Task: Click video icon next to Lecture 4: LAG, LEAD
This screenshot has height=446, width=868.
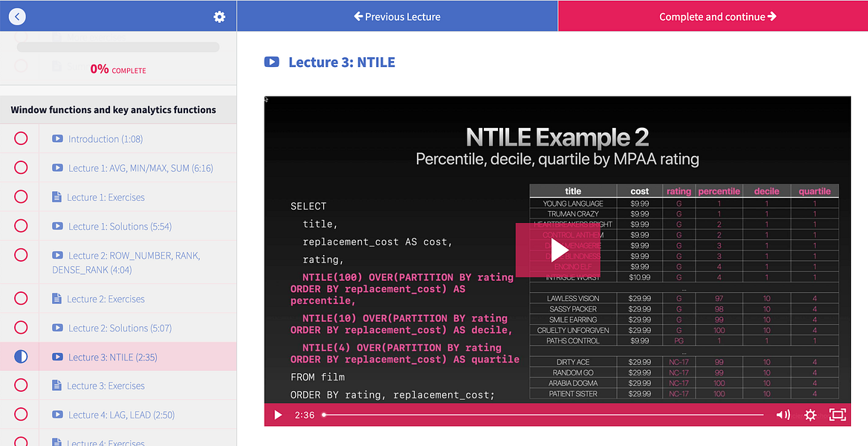Action: pyautogui.click(x=57, y=415)
